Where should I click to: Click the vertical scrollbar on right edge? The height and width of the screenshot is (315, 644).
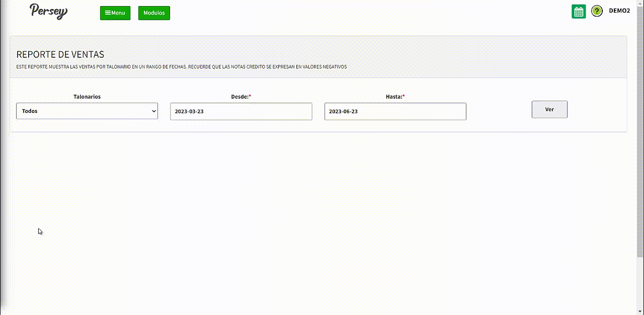640,151
